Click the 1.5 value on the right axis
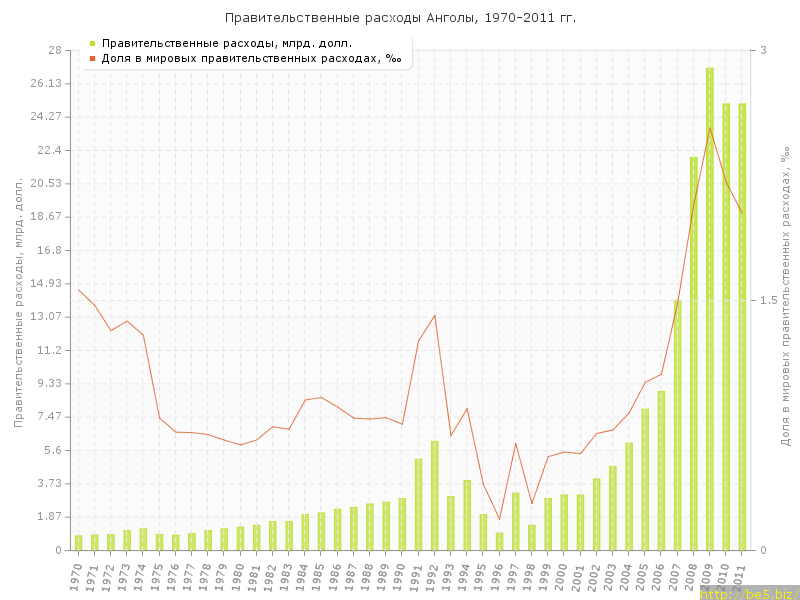The height and width of the screenshot is (600, 800). point(768,300)
